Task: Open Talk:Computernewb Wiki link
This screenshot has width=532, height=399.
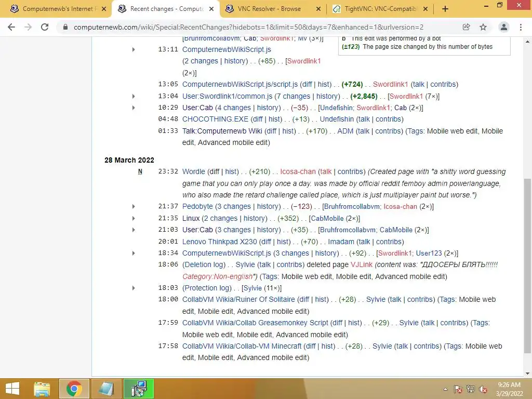Action: (222, 131)
